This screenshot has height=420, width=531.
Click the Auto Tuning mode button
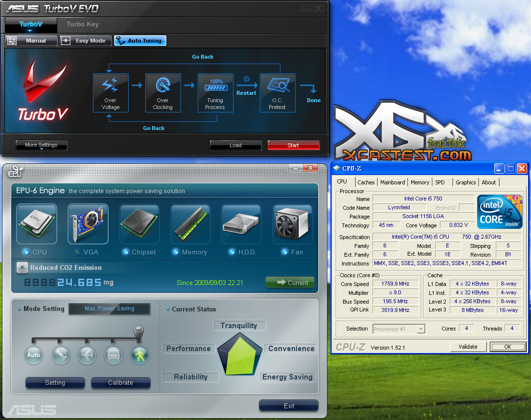click(x=140, y=41)
